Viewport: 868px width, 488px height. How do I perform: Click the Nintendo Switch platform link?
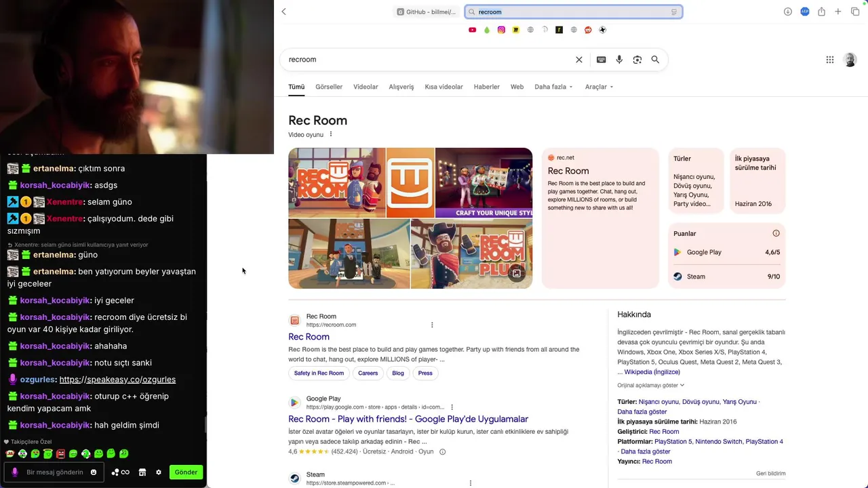pyautogui.click(x=718, y=442)
